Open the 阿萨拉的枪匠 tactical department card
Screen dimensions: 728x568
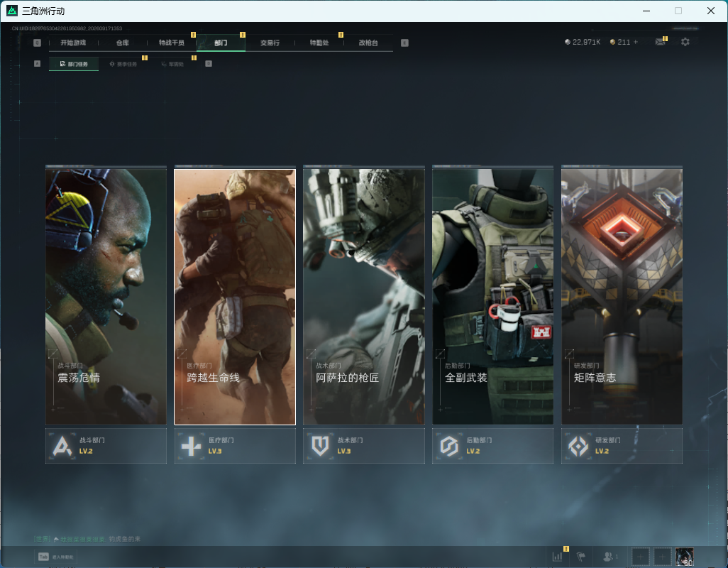pyautogui.click(x=364, y=296)
